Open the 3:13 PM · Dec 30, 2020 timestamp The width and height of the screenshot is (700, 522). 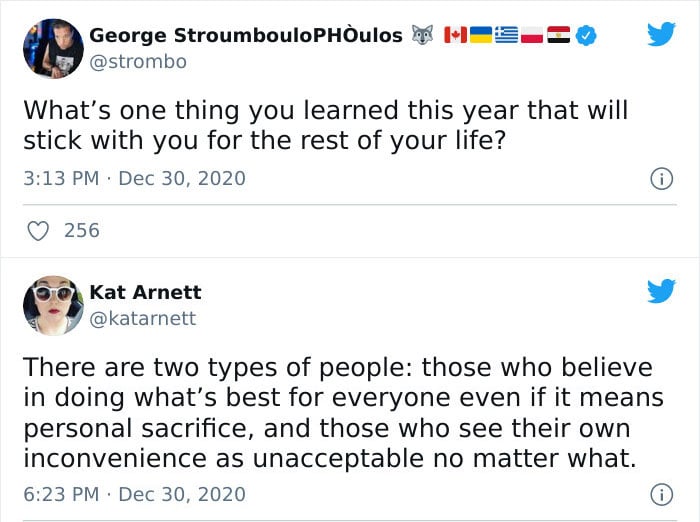[134, 179]
